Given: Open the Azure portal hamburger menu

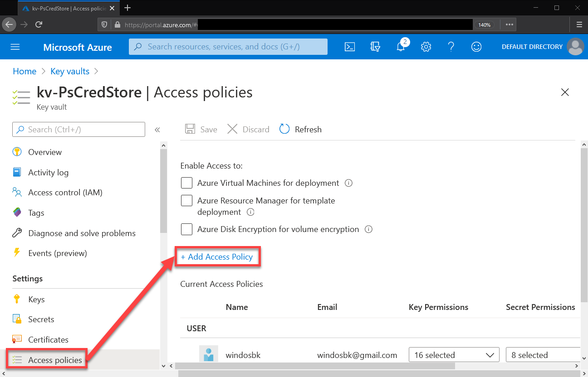Looking at the screenshot, I should point(15,47).
